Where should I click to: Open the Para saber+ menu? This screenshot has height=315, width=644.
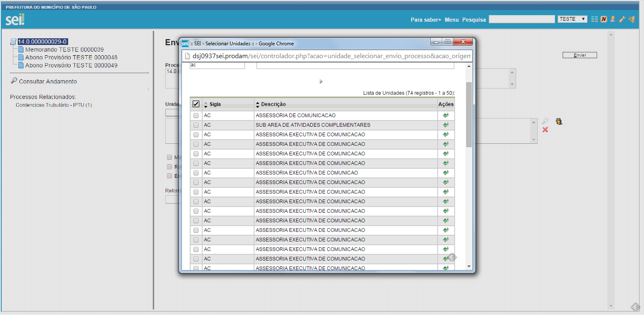click(x=426, y=20)
